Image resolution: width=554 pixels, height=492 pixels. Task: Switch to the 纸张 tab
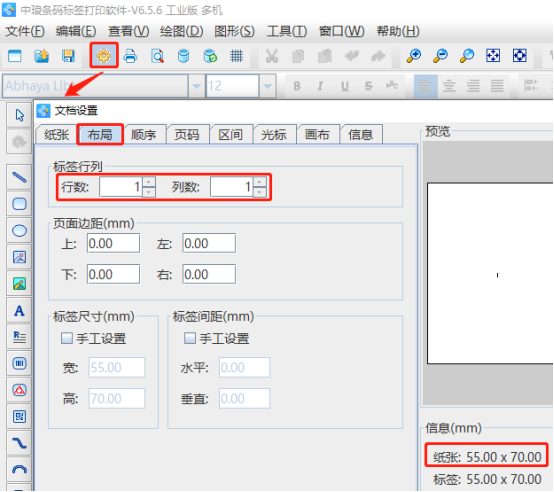click(x=57, y=135)
